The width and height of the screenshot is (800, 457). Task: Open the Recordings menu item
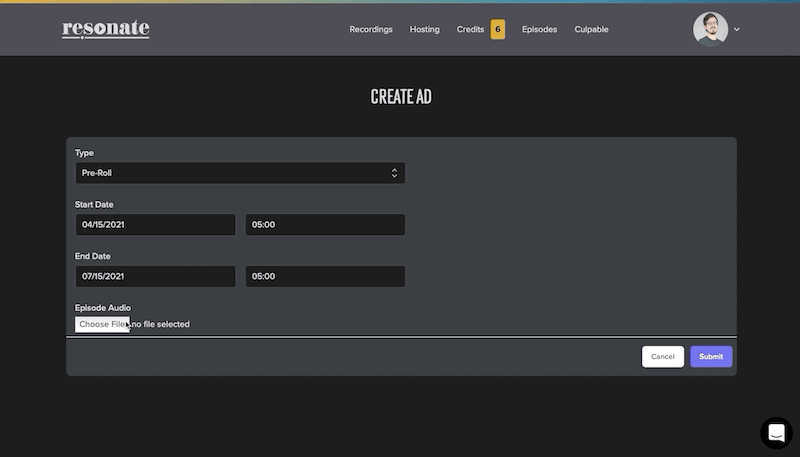(371, 30)
